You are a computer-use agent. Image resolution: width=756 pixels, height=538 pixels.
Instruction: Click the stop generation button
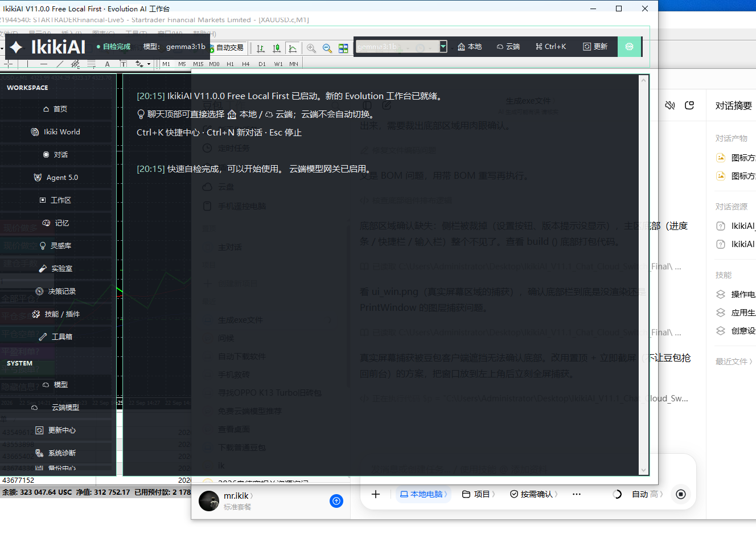680,494
